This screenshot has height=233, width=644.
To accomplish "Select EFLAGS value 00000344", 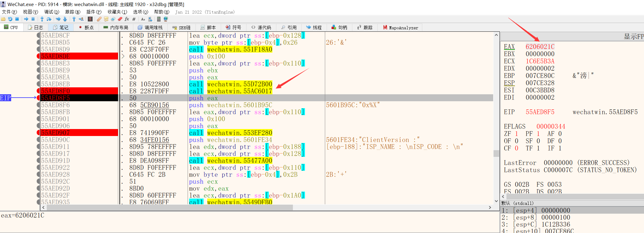I will (x=551, y=126).
